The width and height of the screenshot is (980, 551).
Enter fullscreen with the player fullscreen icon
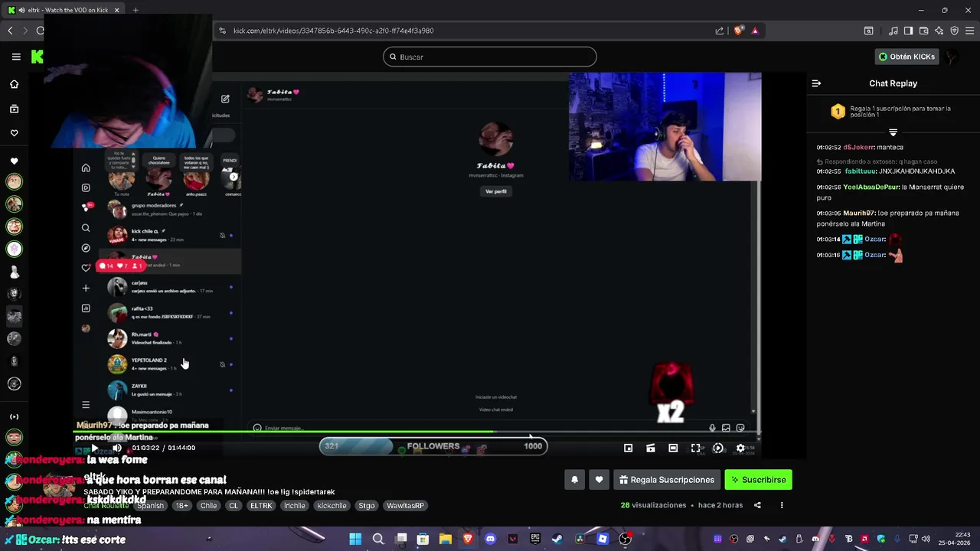[x=695, y=448]
